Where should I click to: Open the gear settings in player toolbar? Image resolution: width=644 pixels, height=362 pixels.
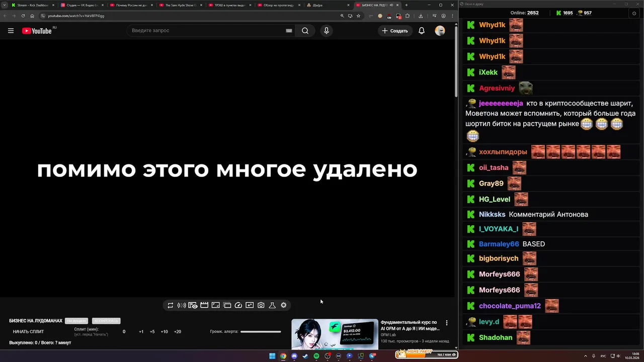(284, 305)
